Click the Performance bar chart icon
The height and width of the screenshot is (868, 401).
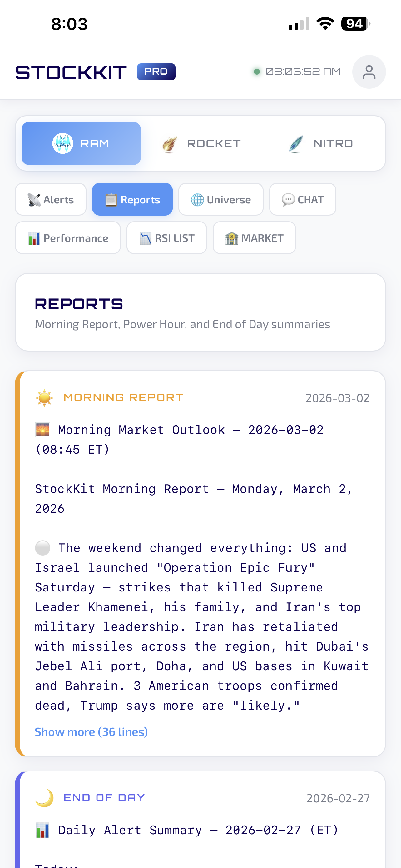pos(35,237)
